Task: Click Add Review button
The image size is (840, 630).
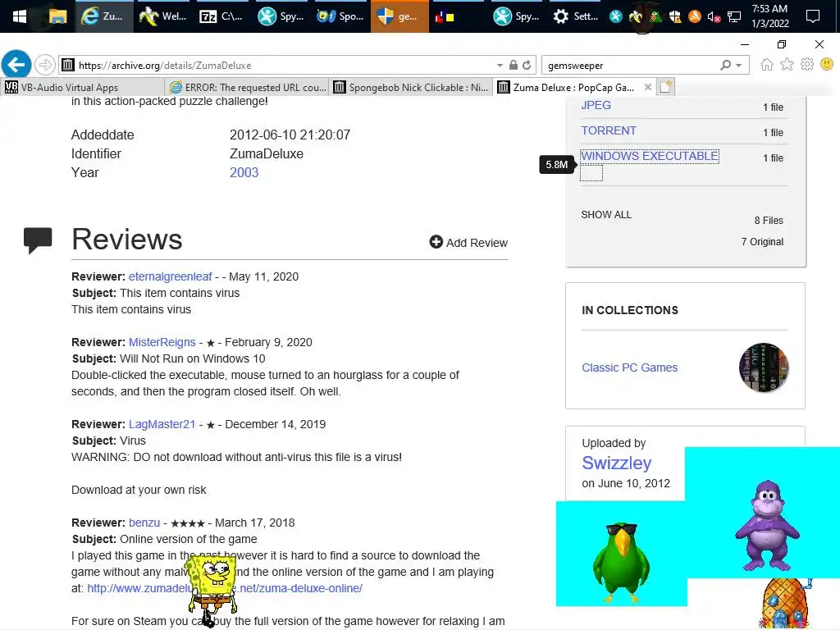Action: [x=468, y=243]
